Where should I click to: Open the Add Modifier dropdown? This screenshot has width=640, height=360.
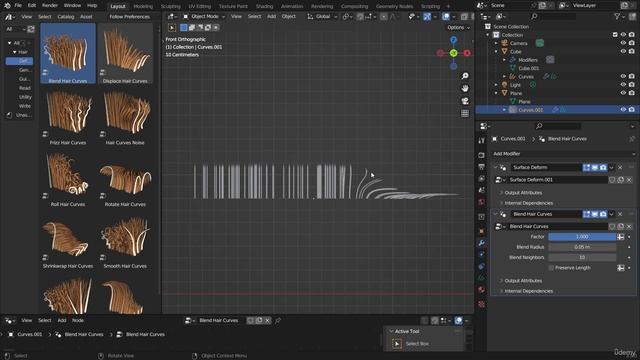click(x=563, y=154)
